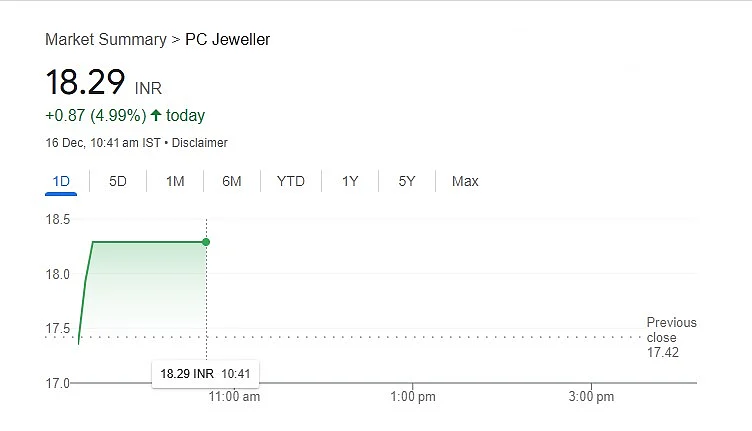Open the 1M chart range
Screen dimensions: 752x431
175,181
